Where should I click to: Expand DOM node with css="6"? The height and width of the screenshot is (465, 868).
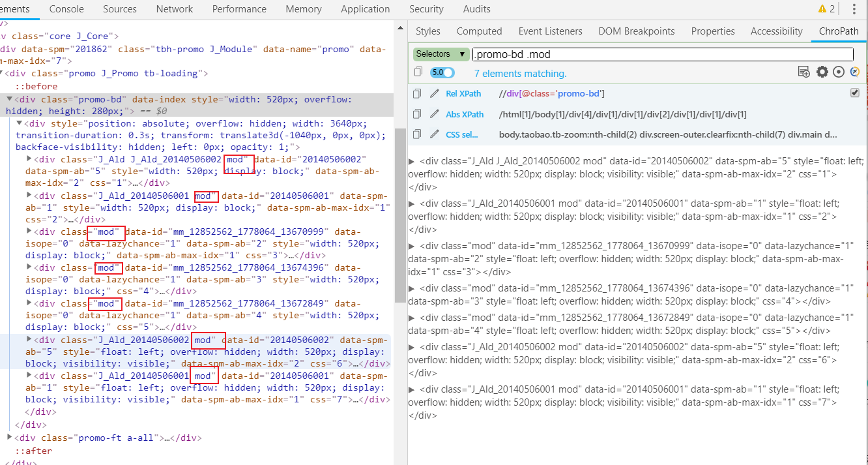coord(29,340)
